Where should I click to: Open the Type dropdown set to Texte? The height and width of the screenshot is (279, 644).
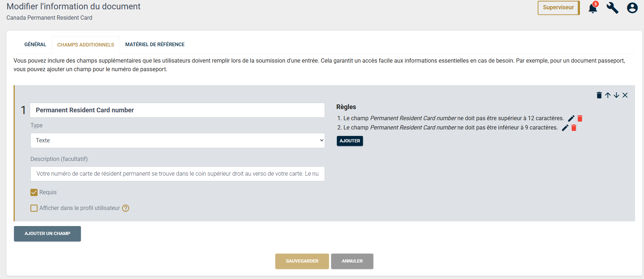178,141
